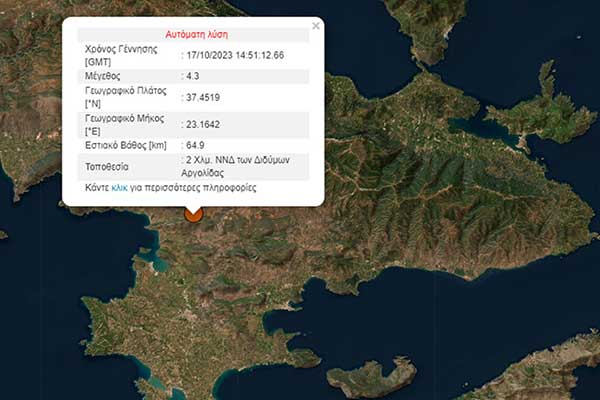Click the 'Μέγεθος' row label
The height and width of the screenshot is (400, 600).
click(x=104, y=76)
